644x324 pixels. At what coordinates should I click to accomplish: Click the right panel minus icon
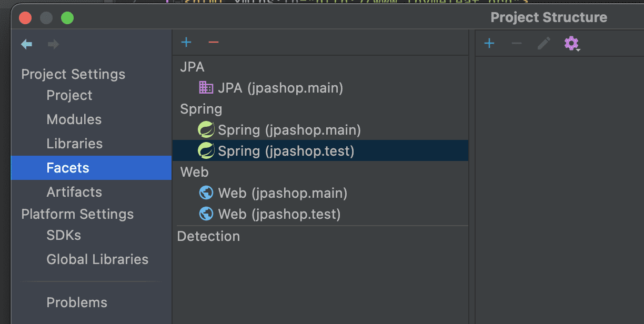517,43
